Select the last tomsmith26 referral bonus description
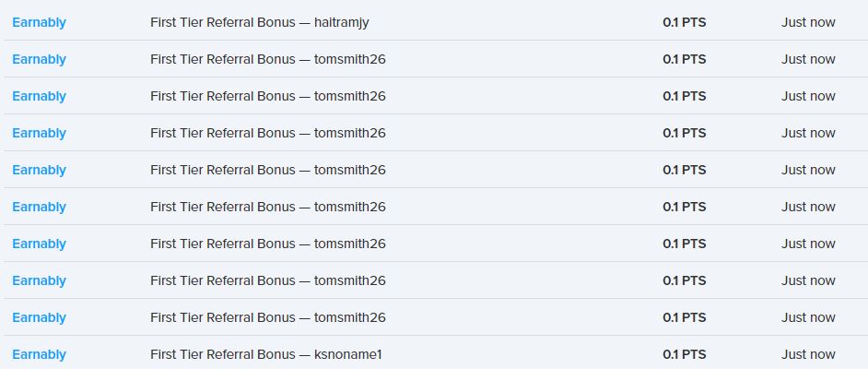868x369 pixels. [x=267, y=317]
